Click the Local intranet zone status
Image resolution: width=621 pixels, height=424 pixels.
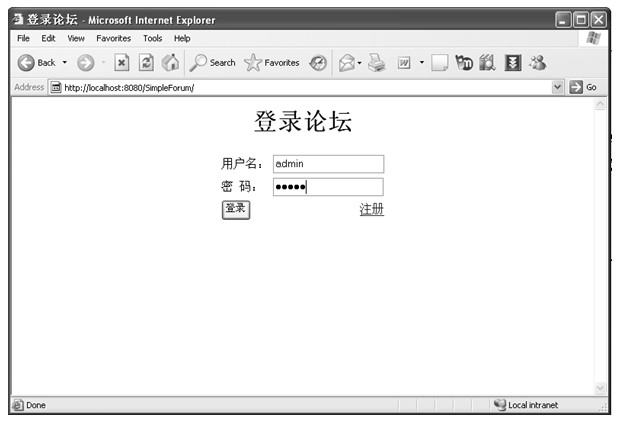(x=526, y=405)
